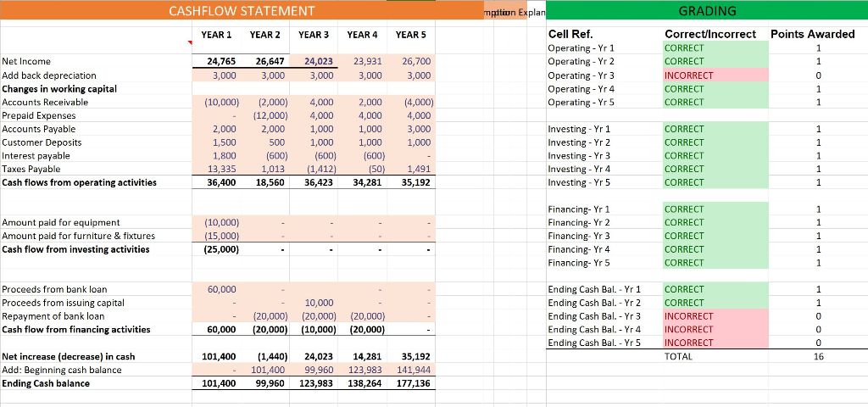Click the Ending Cash Bal. - Yr 1 label
The image size is (868, 407).
click(594, 289)
